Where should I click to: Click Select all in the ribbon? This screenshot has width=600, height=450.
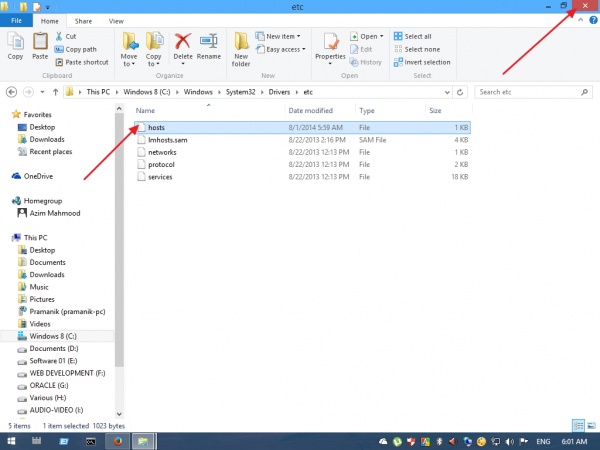coord(412,36)
